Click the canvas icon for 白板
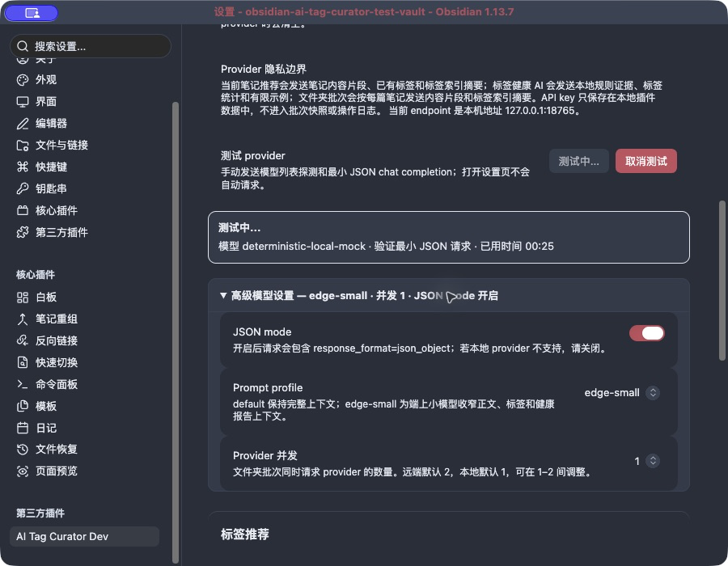Image resolution: width=728 pixels, height=566 pixels. pyautogui.click(x=23, y=298)
